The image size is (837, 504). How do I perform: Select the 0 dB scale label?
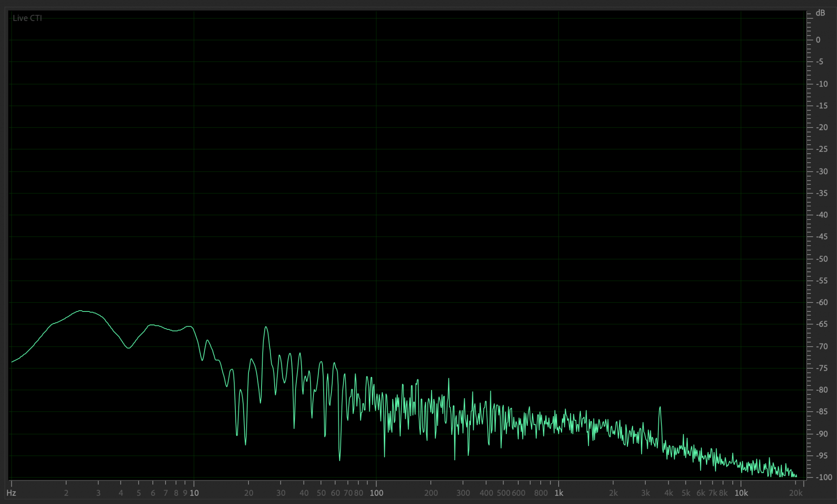click(818, 40)
